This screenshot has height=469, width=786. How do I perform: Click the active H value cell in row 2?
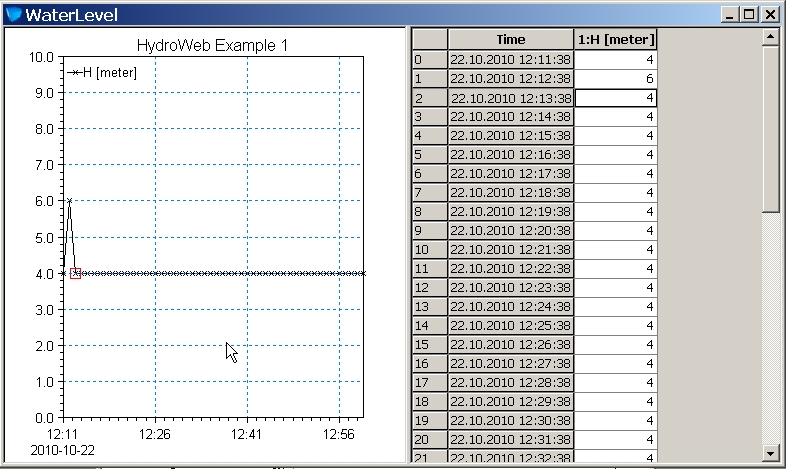pos(616,97)
